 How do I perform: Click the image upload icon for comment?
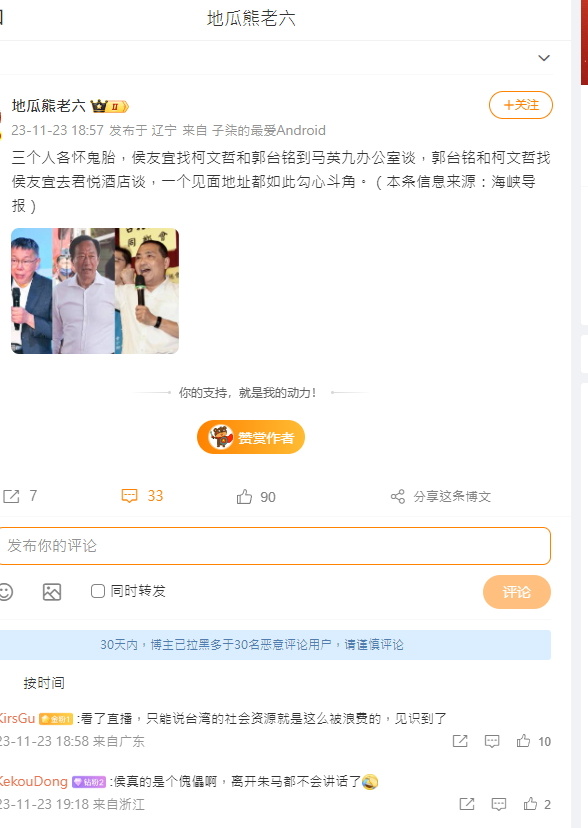coord(52,592)
